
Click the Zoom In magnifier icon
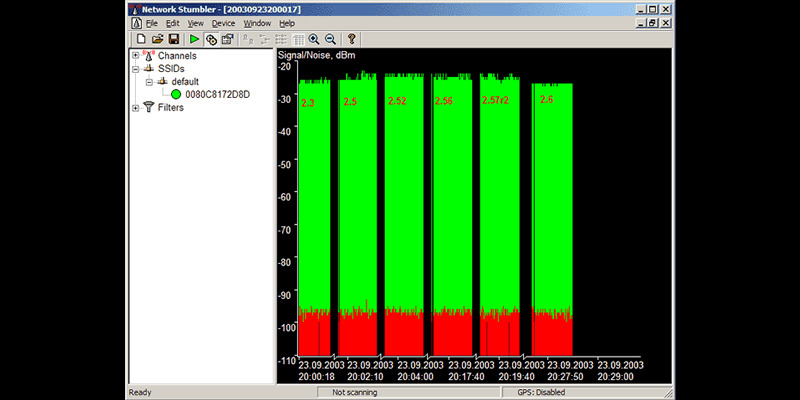pyautogui.click(x=313, y=39)
